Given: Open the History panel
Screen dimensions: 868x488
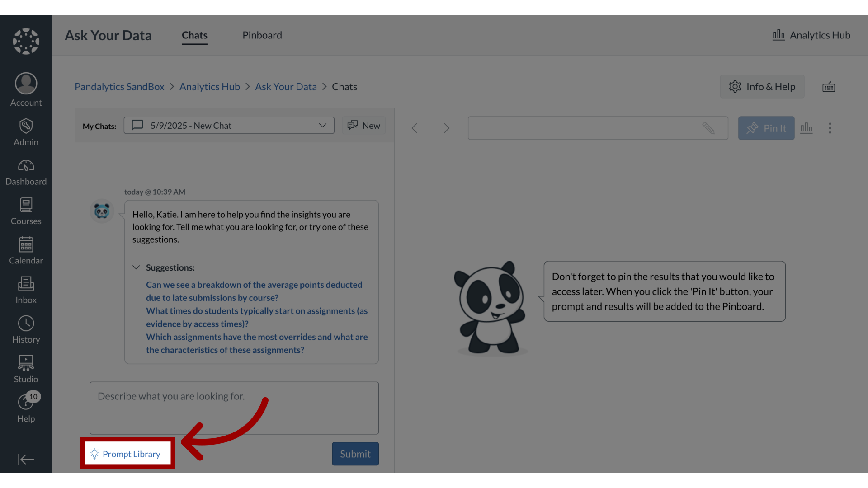Looking at the screenshot, I should coord(26,330).
